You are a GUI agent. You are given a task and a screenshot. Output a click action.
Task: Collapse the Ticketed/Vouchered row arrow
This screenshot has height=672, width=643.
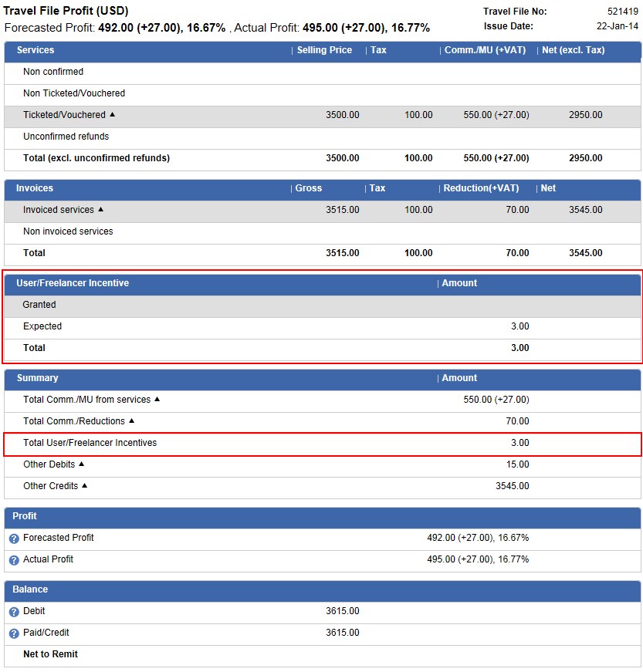(x=112, y=114)
